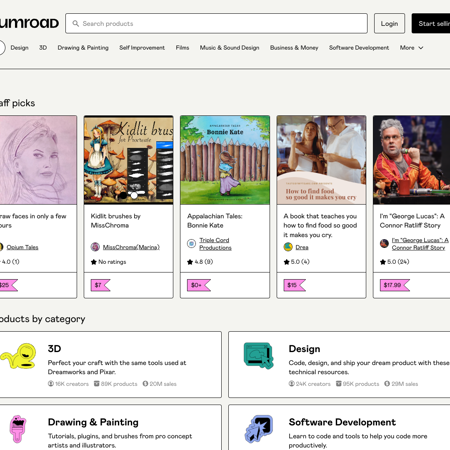
Task: Click the 4.8 (9) rating star
Action: (x=190, y=262)
